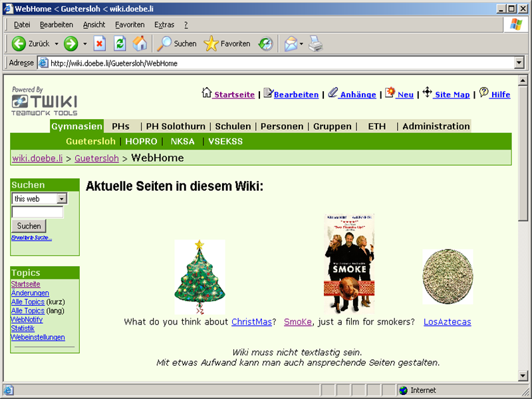Image resolution: width=532 pixels, height=399 pixels.
Task: Switch to the PH Solothurn tab
Action: pos(176,126)
